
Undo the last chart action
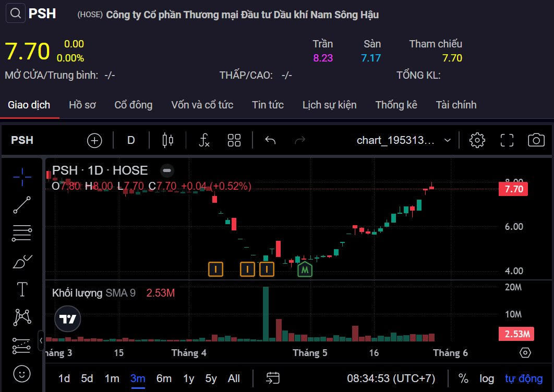pyautogui.click(x=270, y=140)
